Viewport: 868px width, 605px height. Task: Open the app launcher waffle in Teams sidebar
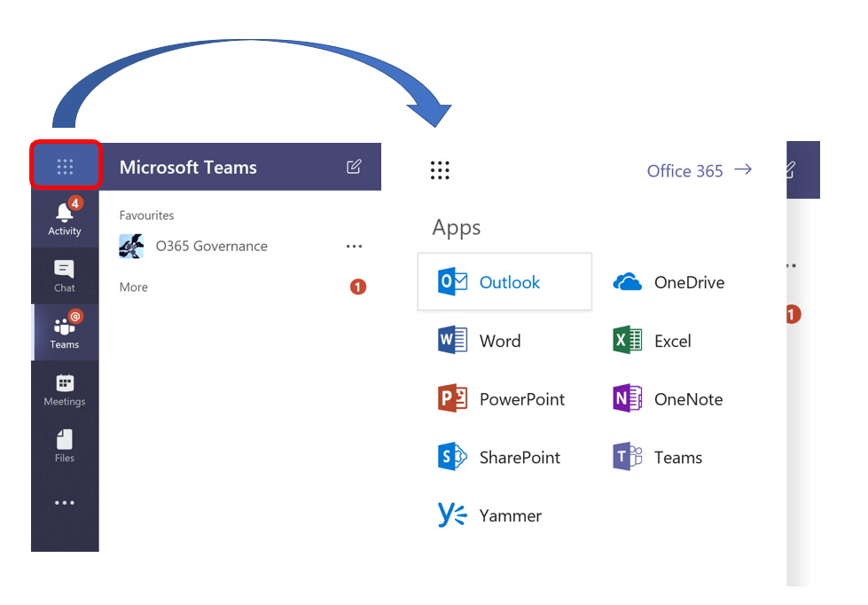click(65, 166)
